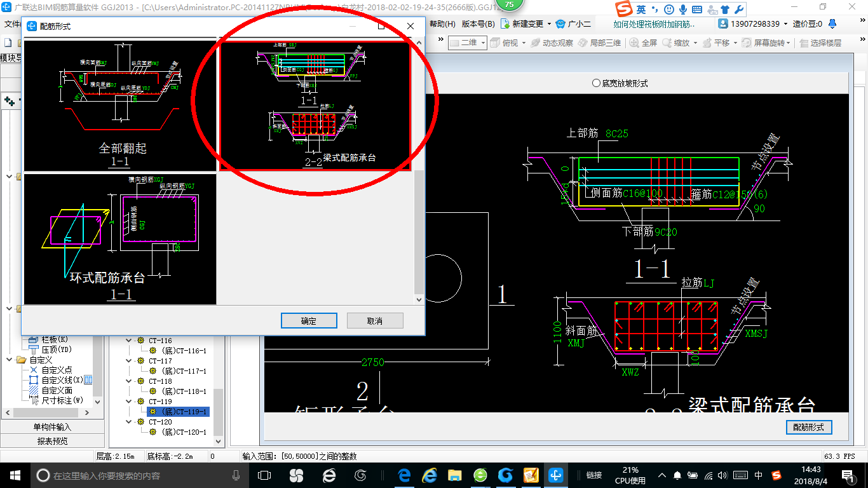
Task: Select 压顶(YD) in the module tree
Action: [x=57, y=349]
